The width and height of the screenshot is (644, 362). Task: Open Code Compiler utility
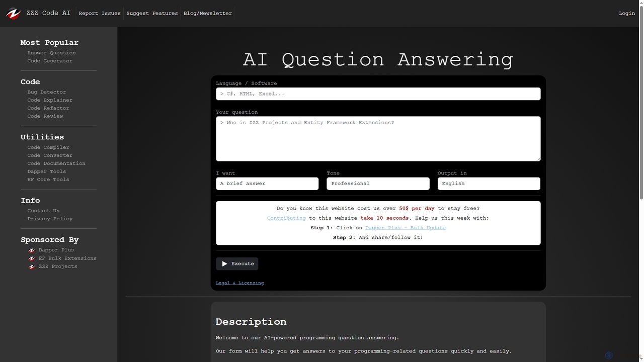48,147
